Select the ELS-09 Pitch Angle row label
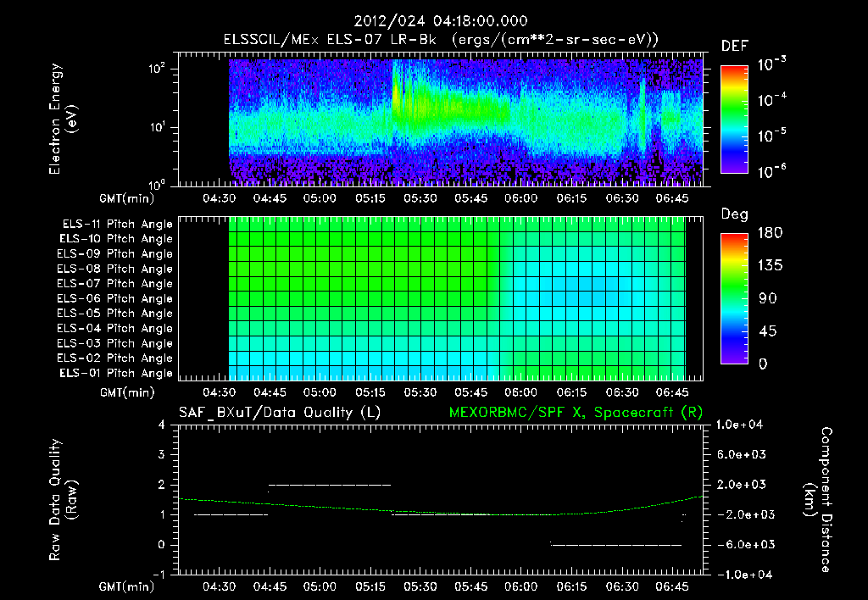 click(x=115, y=254)
